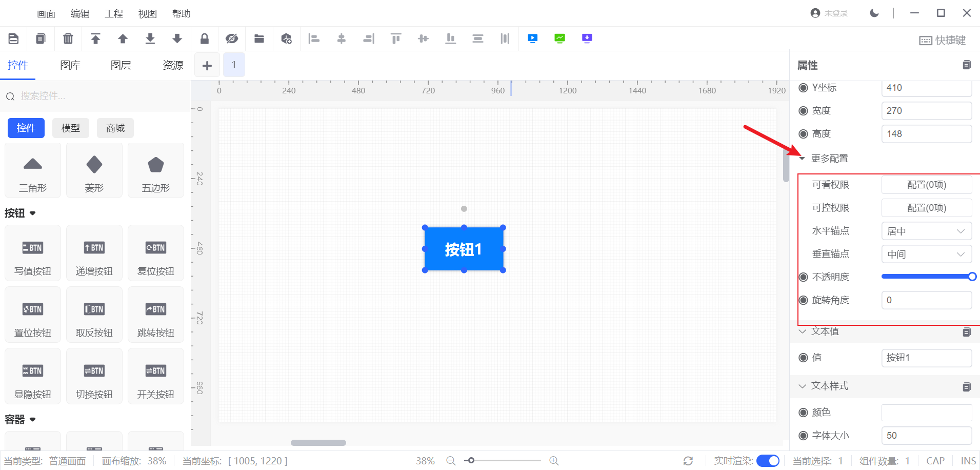Toggle the hide/visibility eye icon in toolbar

coord(232,38)
